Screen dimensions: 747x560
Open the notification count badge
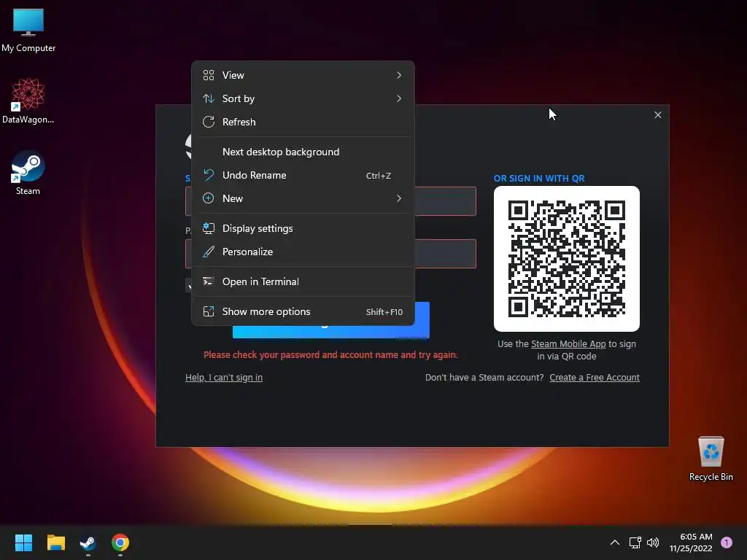[727, 542]
